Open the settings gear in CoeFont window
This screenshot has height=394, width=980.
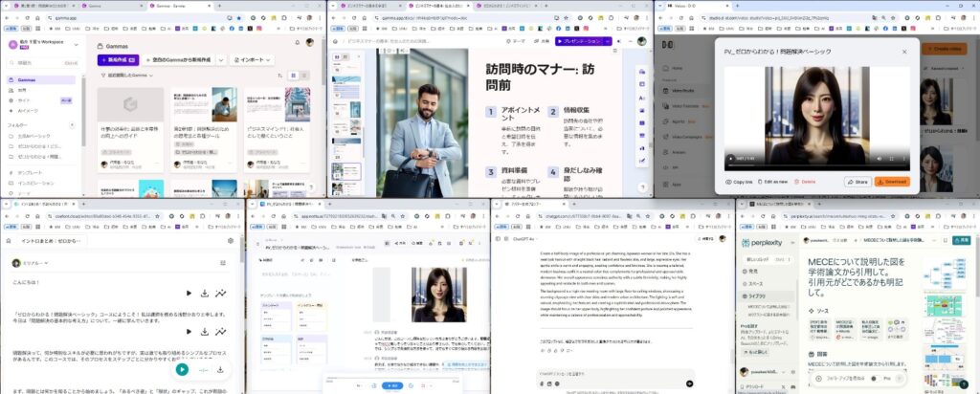coord(231,240)
